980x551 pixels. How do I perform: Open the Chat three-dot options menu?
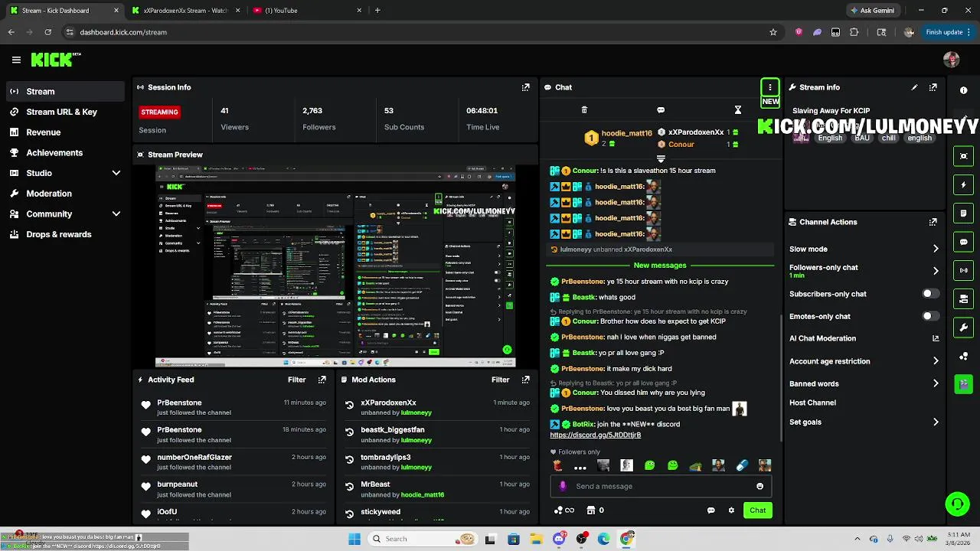coord(770,87)
